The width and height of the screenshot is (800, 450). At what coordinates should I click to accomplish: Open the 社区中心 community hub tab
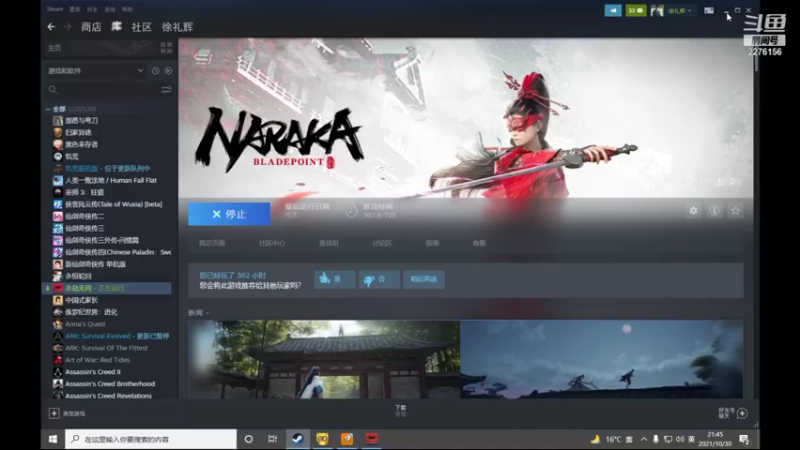[271, 243]
